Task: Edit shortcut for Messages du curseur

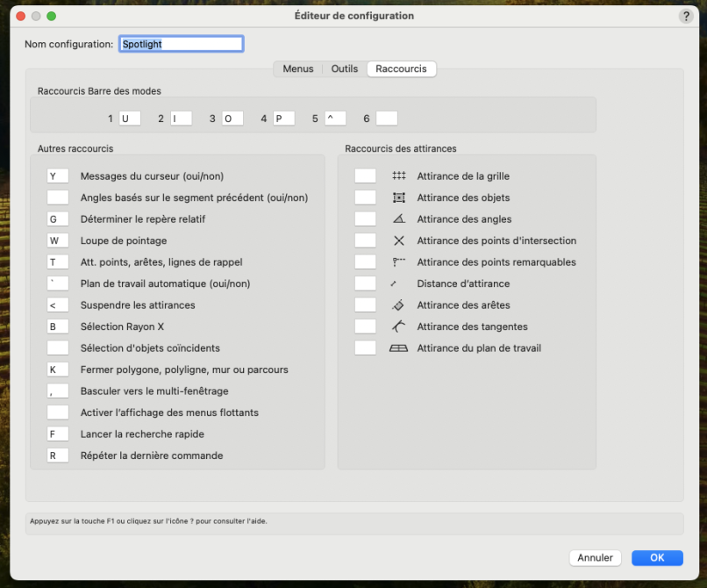Action: click(58, 176)
